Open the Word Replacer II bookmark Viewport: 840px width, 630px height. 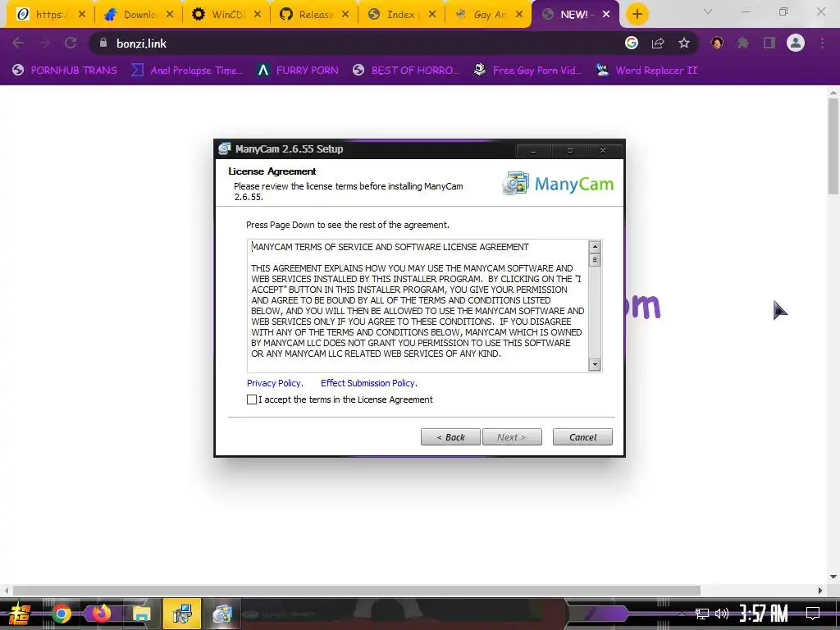click(x=647, y=71)
